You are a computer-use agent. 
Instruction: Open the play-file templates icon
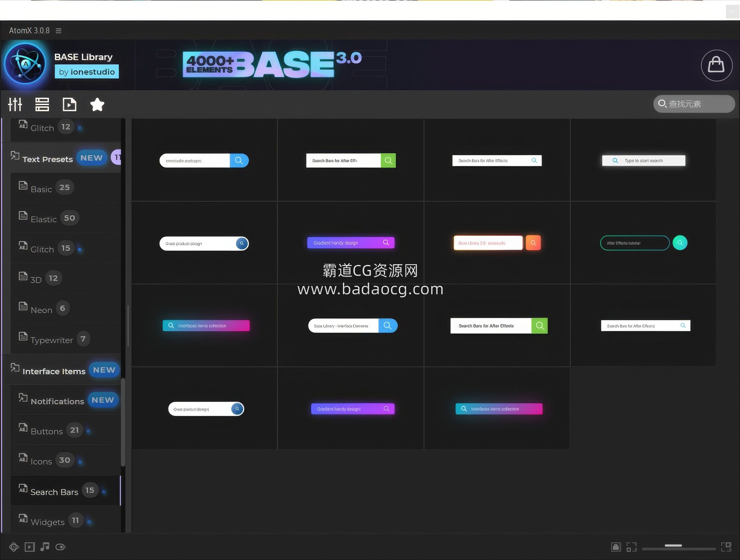coord(69,104)
